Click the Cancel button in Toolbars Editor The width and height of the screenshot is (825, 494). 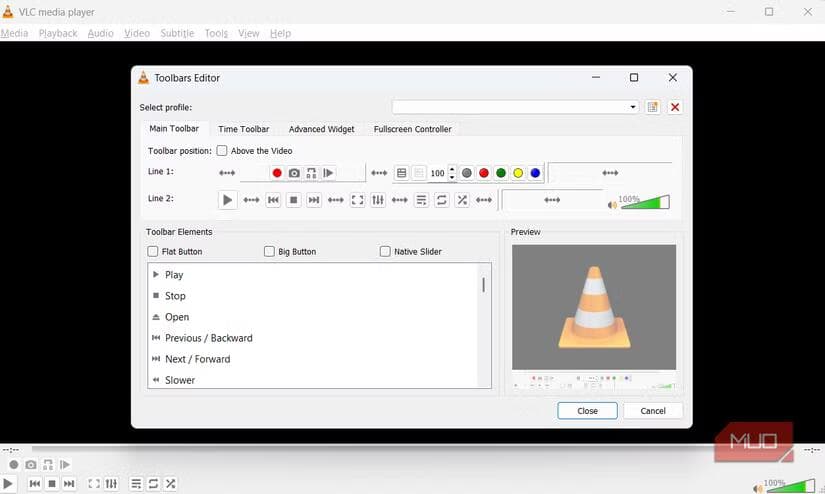(653, 411)
